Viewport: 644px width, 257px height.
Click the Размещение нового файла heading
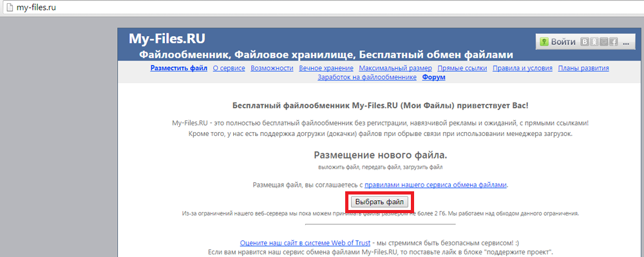click(x=381, y=155)
